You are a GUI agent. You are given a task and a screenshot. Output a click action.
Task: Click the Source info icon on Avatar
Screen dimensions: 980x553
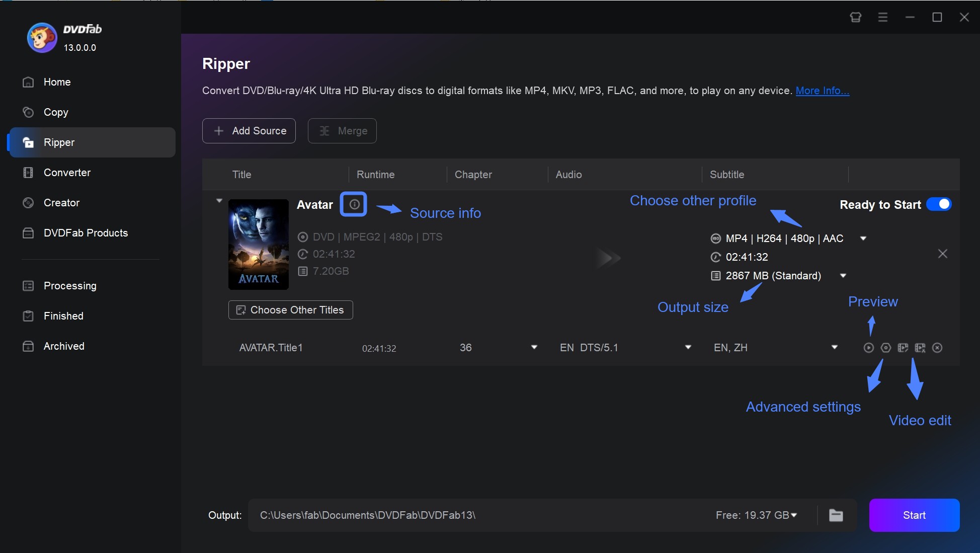pyautogui.click(x=353, y=204)
